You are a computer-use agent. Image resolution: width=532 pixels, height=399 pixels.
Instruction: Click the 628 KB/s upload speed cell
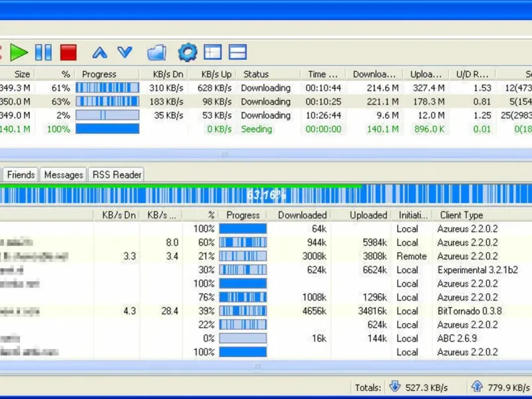click(214, 88)
